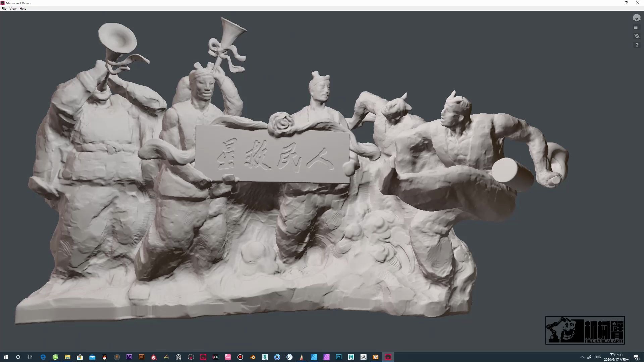Launch ZBrush from the taskbar
Image resolution: width=644 pixels, height=362 pixels.
pyautogui.click(x=363, y=357)
